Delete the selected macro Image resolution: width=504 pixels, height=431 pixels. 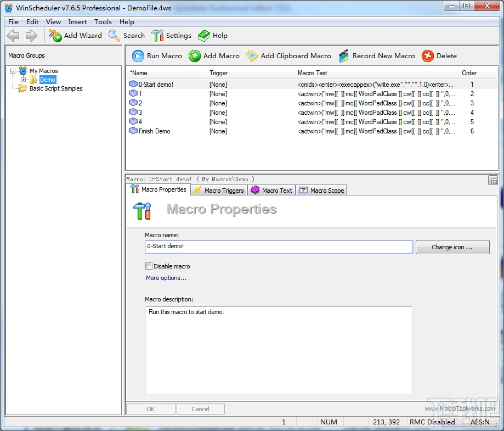(439, 55)
